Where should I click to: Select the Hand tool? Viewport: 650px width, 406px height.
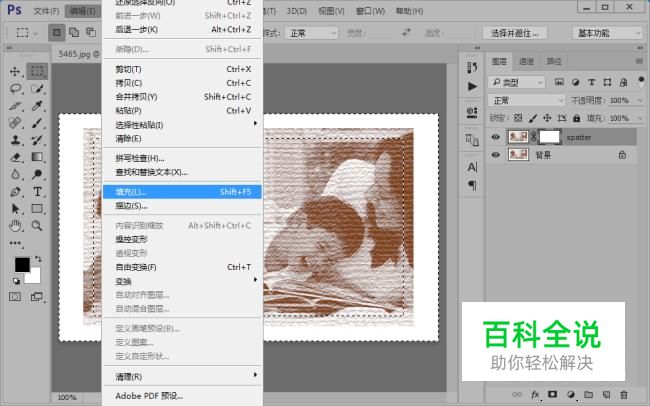(x=15, y=226)
